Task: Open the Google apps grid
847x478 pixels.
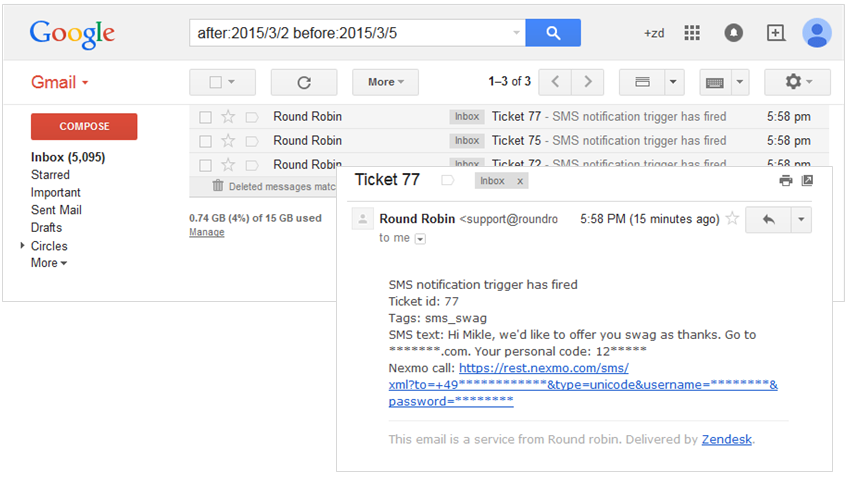Action: tap(692, 33)
